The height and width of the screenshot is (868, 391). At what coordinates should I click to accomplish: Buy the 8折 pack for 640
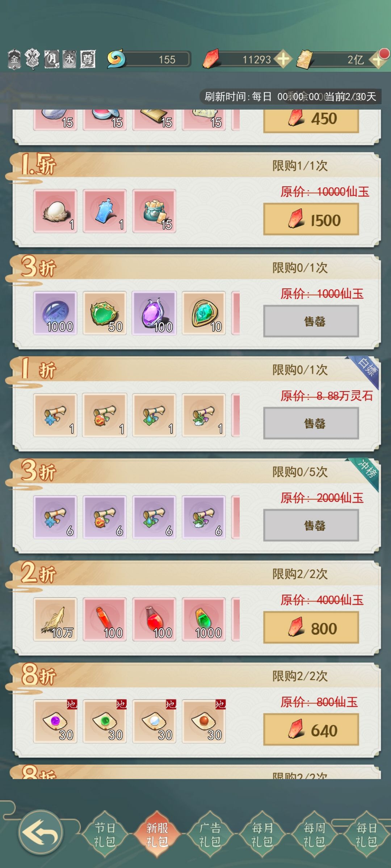[x=311, y=729]
